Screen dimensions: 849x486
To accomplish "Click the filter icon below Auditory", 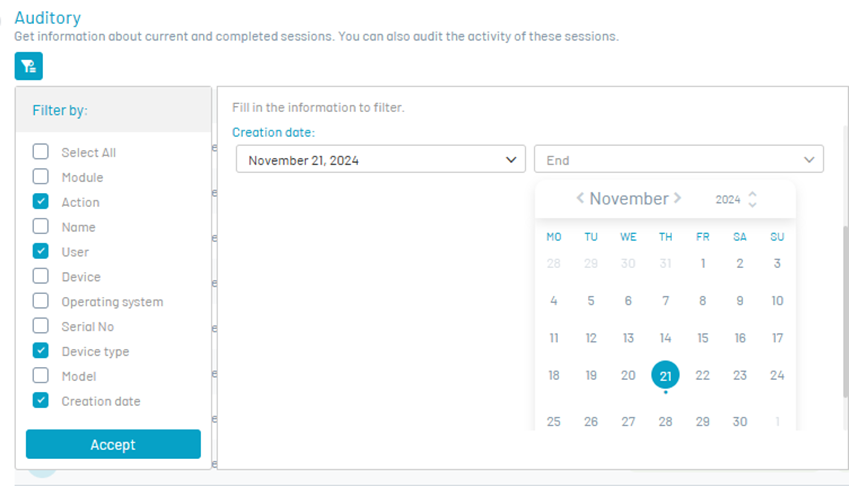I will (28, 66).
